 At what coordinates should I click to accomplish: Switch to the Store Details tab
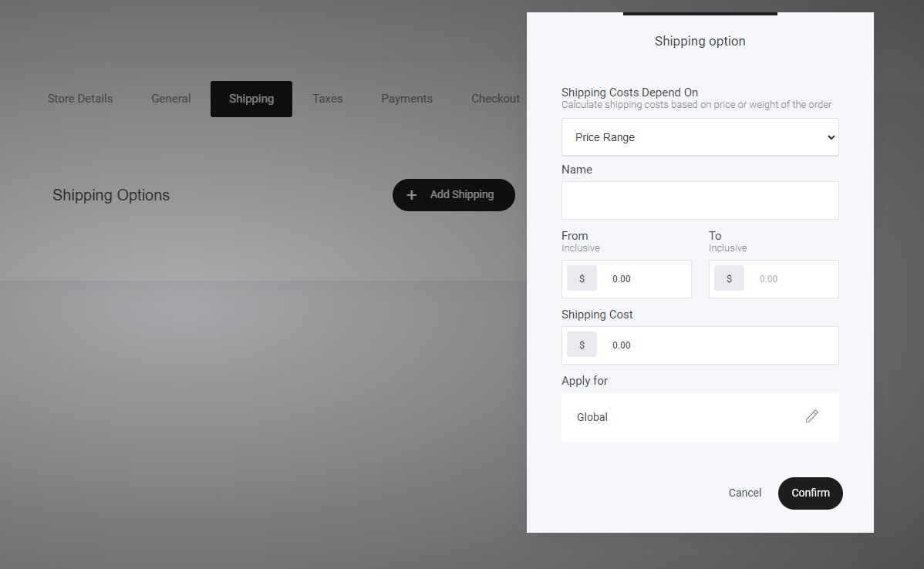point(80,99)
